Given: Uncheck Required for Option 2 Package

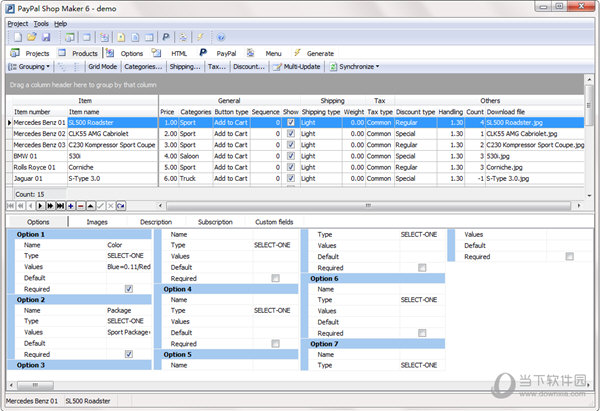Looking at the screenshot, I should 129,354.
